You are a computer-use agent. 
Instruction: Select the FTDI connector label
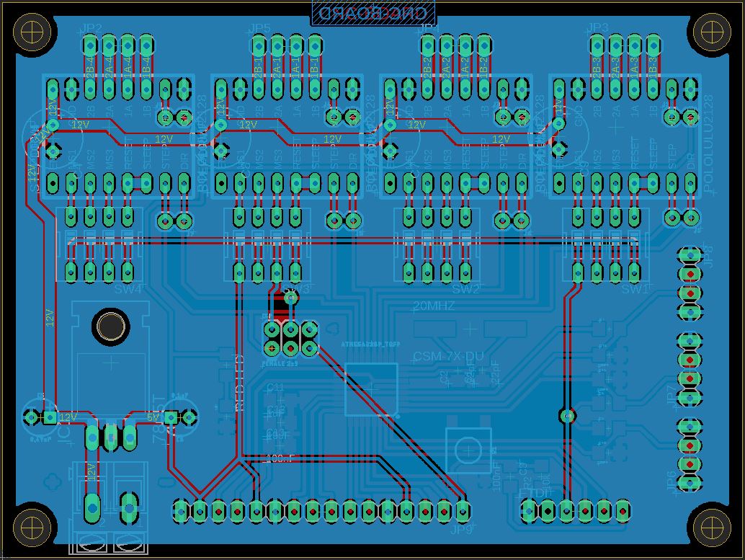535,494
